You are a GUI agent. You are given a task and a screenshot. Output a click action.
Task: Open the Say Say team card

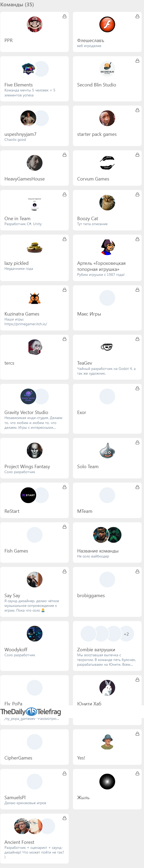pyautogui.click(x=34, y=592)
